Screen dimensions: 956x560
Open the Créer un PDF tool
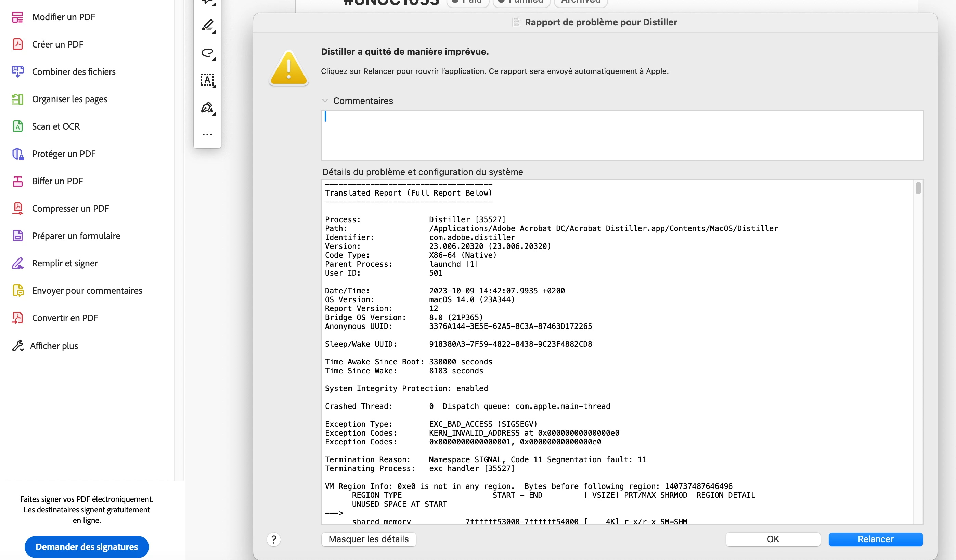click(x=58, y=44)
